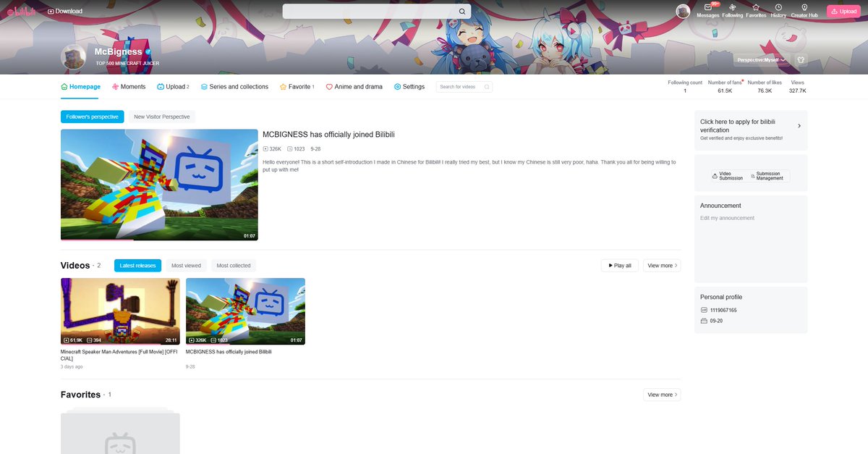Select Most collected sort option
868x454 pixels.
pos(234,266)
